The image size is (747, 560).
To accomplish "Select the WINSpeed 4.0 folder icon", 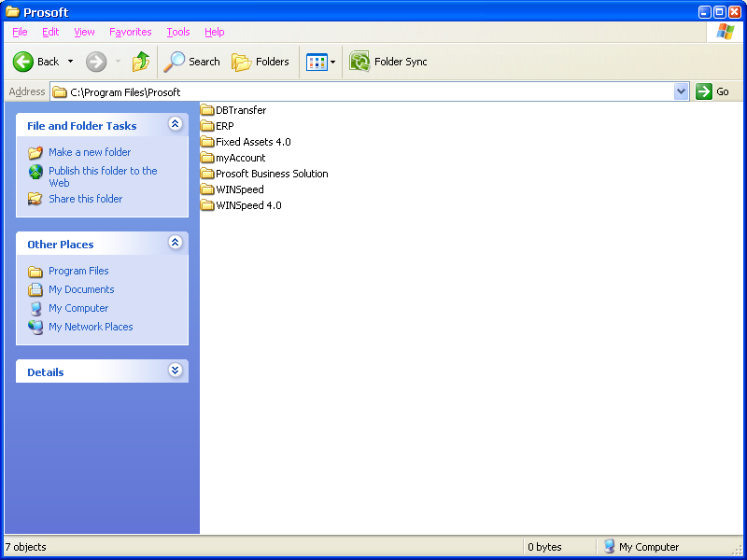I will coord(207,205).
